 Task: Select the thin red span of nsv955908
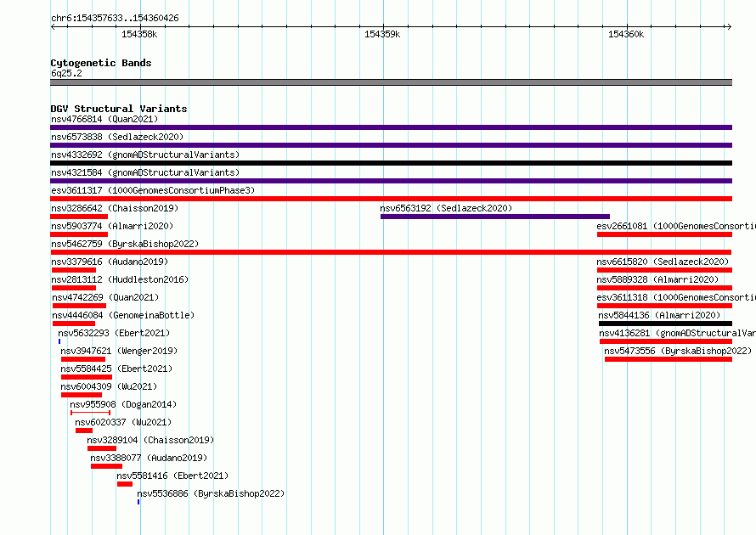point(90,413)
